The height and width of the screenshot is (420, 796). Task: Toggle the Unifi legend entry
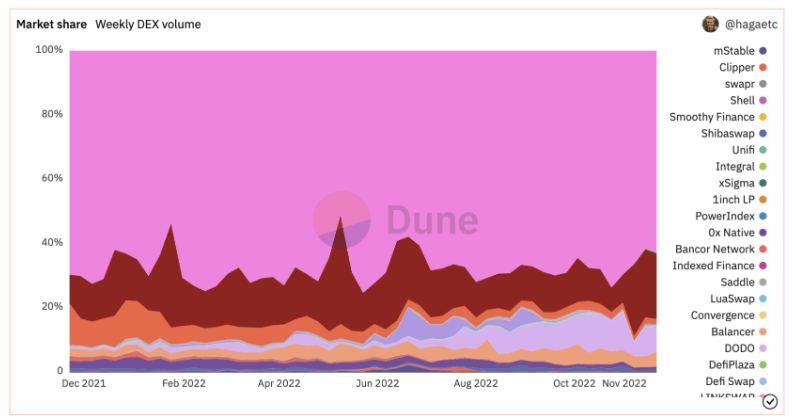(x=749, y=150)
